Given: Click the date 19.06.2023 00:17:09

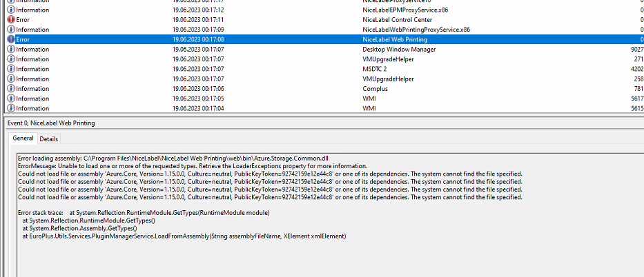Looking at the screenshot, I should pos(198,30).
